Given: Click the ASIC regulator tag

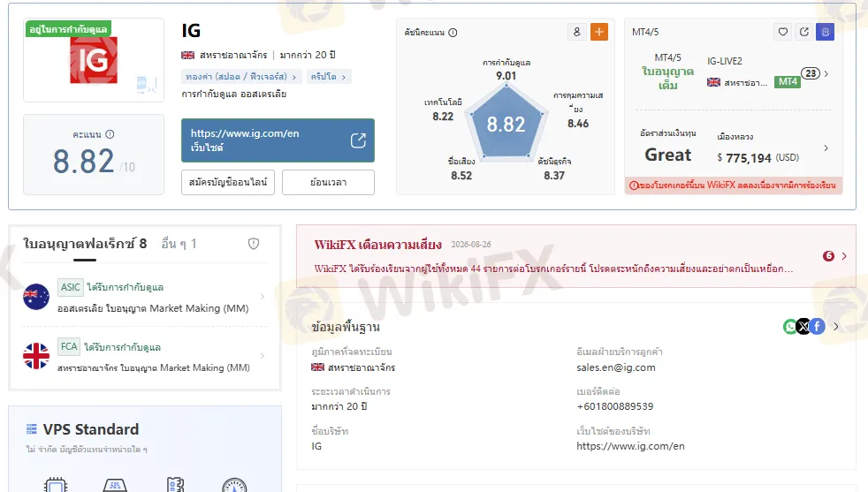Looking at the screenshot, I should 71,287.
